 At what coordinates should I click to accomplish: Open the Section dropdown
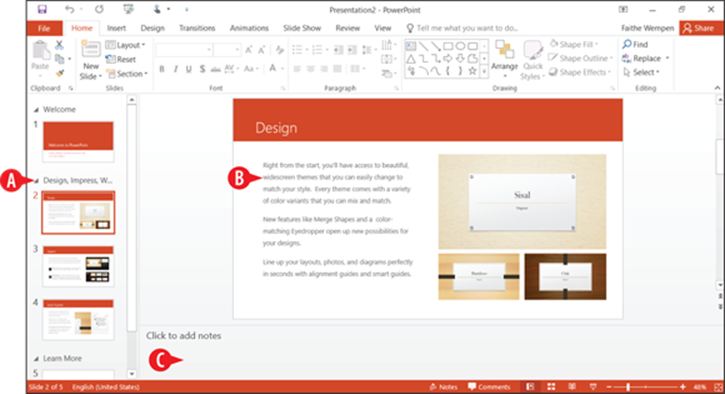tap(127, 74)
